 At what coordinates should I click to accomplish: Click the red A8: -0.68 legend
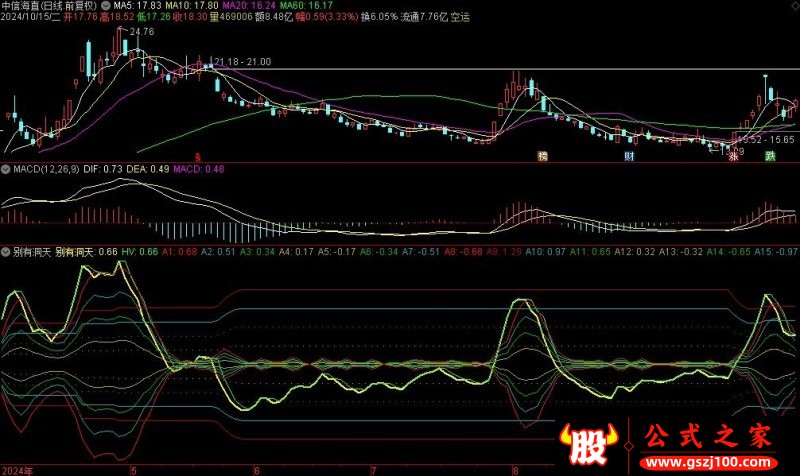[463, 252]
